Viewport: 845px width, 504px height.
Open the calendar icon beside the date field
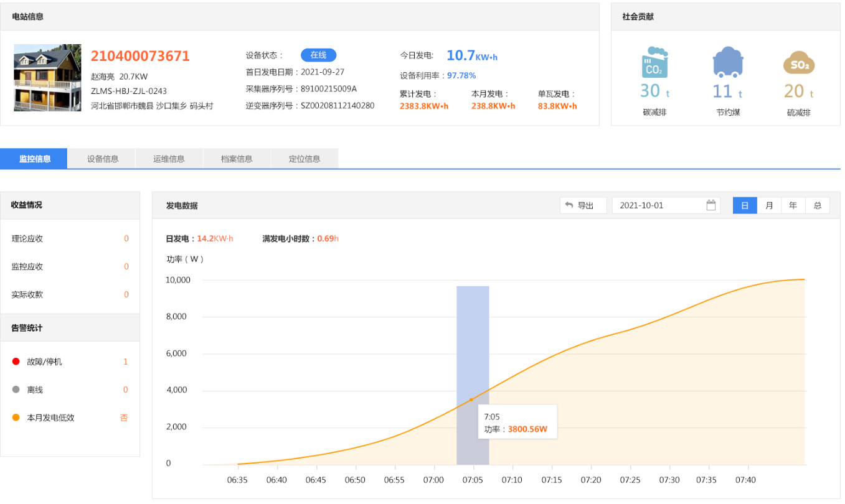[x=710, y=205]
